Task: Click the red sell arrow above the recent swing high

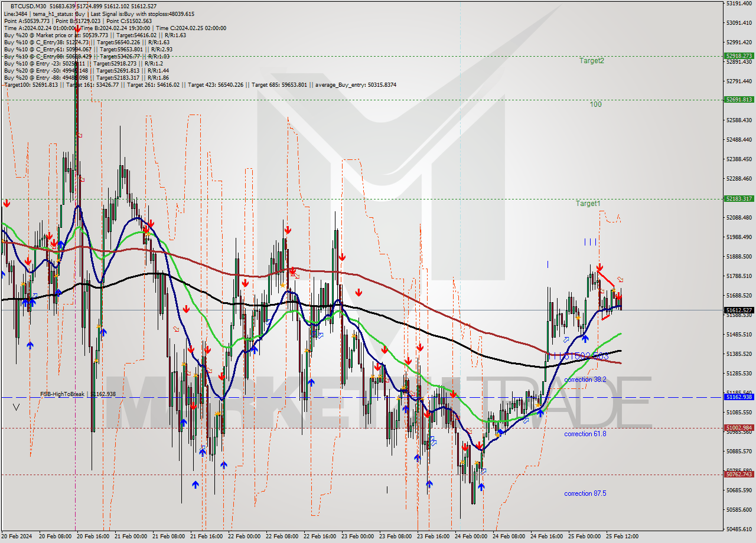Action: click(600, 267)
